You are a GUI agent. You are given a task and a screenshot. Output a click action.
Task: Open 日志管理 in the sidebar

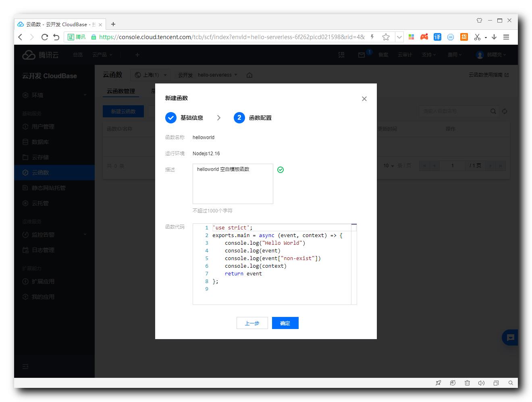pos(54,250)
